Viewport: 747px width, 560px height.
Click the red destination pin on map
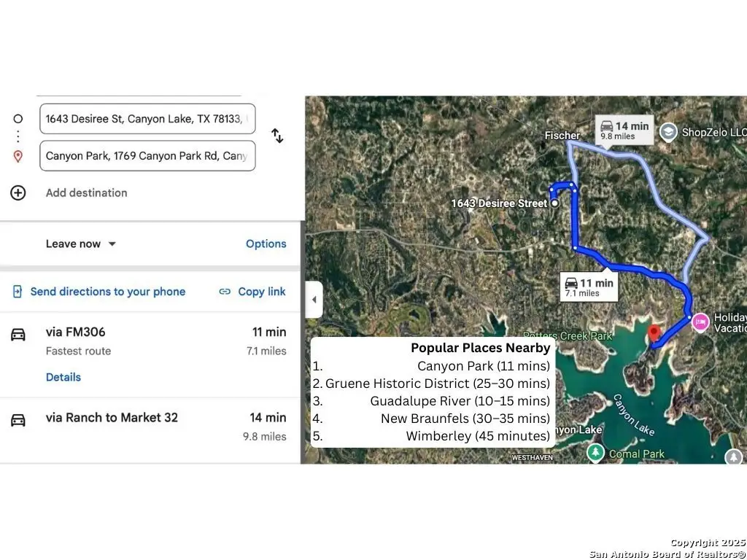point(654,333)
